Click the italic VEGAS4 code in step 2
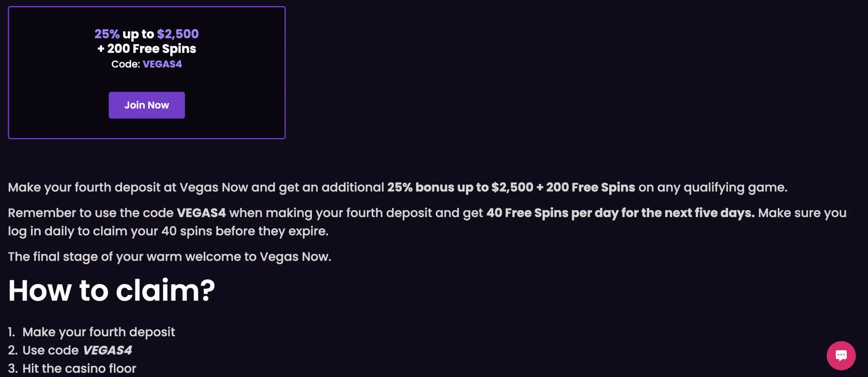The height and width of the screenshot is (377, 868). coord(108,350)
